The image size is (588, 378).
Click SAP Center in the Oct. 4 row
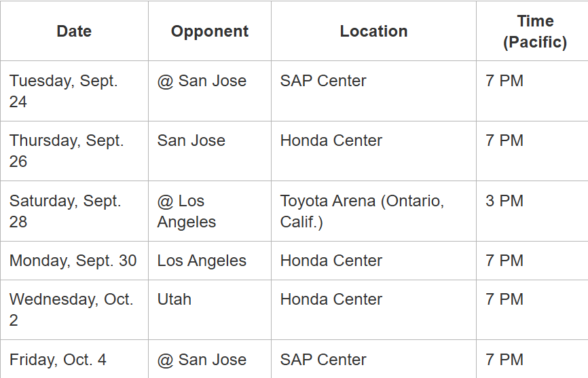click(323, 360)
